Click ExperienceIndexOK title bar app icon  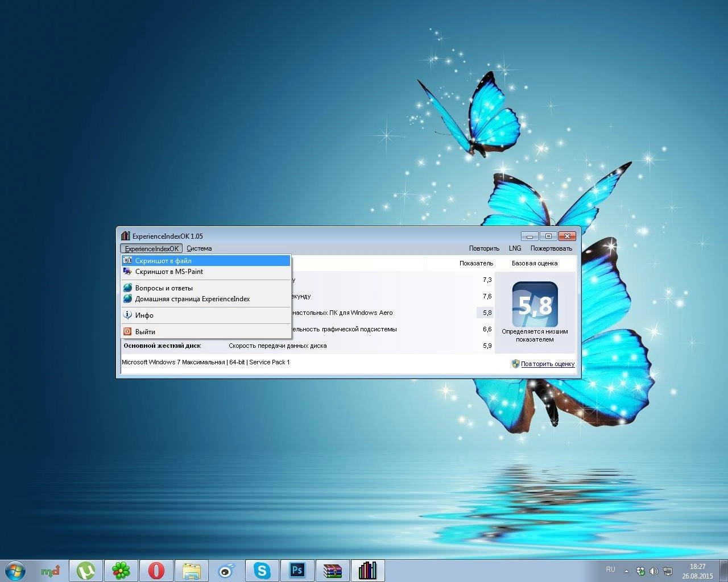click(125, 236)
